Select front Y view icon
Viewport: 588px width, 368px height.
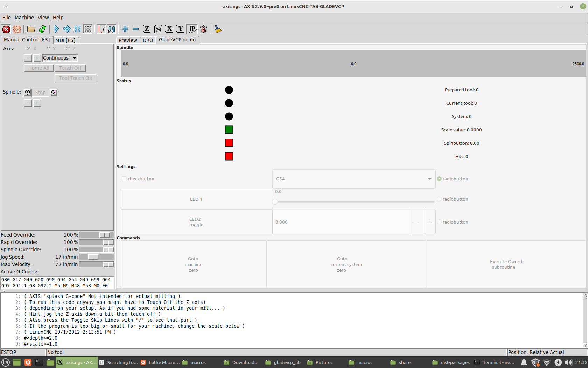pyautogui.click(x=180, y=29)
